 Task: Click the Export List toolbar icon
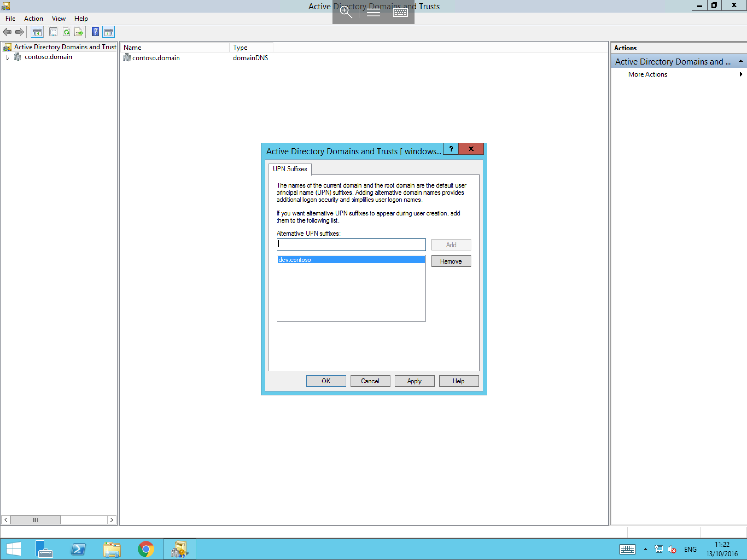[x=78, y=32]
